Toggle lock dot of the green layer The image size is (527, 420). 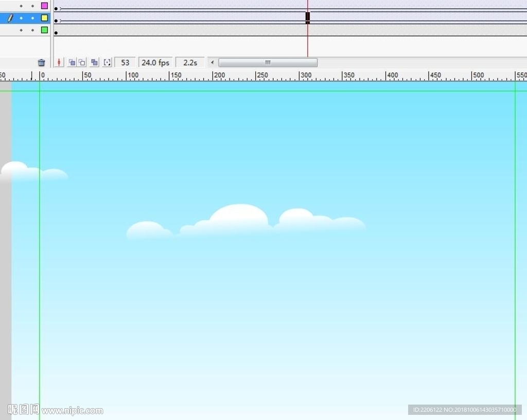pyautogui.click(x=32, y=30)
